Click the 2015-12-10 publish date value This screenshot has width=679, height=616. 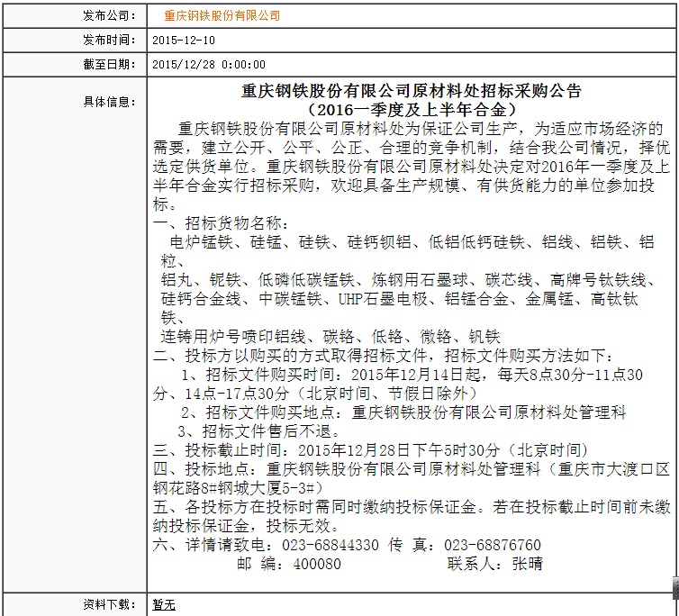pos(184,41)
